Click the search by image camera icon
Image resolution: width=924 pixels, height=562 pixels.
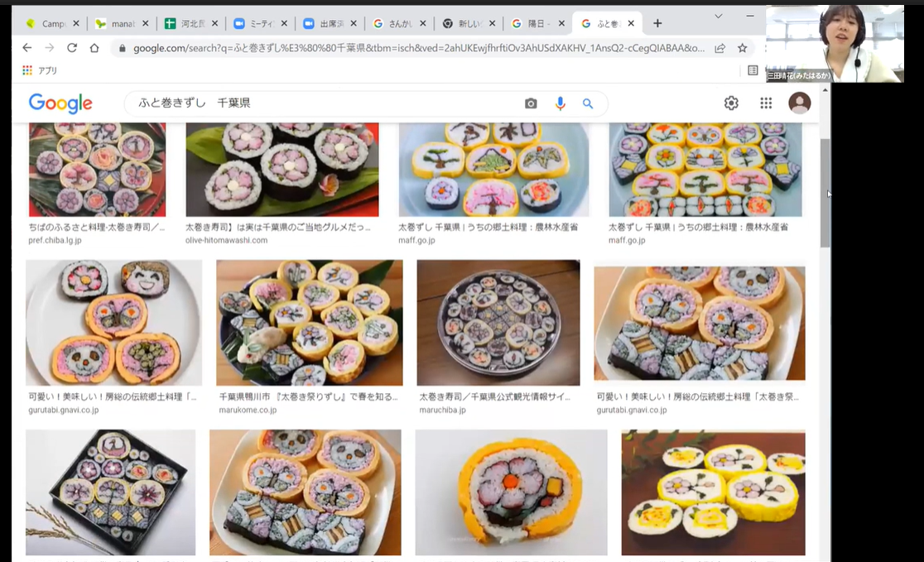point(531,103)
